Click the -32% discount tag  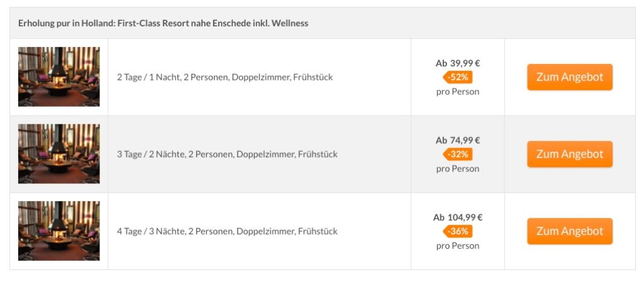(458, 154)
